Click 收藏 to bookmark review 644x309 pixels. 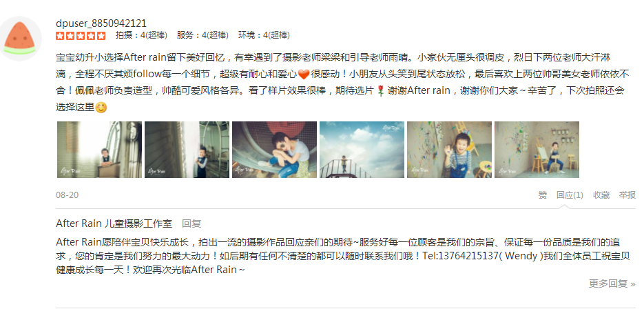tap(601, 195)
